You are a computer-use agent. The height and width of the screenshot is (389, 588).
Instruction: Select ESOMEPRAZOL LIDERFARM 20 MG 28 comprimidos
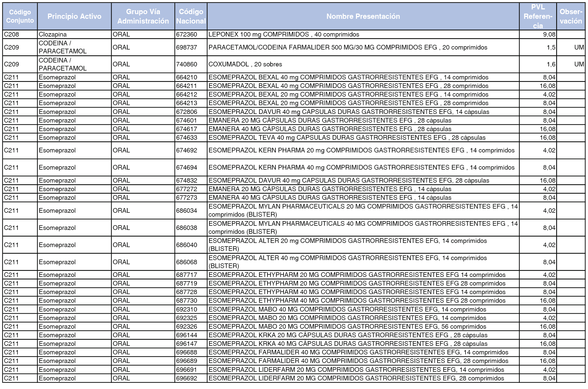tap(363, 378)
